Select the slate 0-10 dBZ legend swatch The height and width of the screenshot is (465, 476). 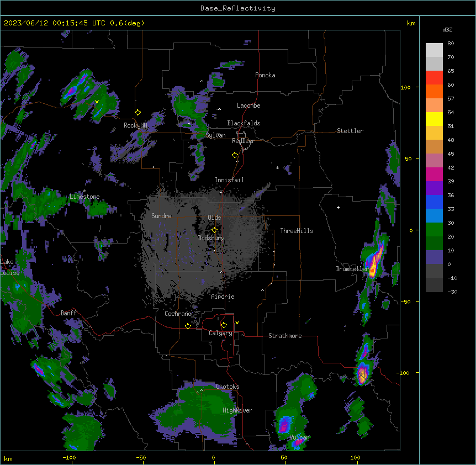(434, 257)
